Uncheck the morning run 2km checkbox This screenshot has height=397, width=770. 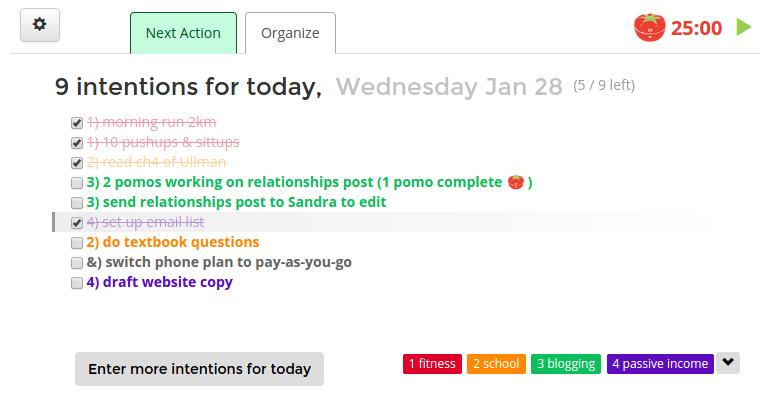pyautogui.click(x=77, y=123)
